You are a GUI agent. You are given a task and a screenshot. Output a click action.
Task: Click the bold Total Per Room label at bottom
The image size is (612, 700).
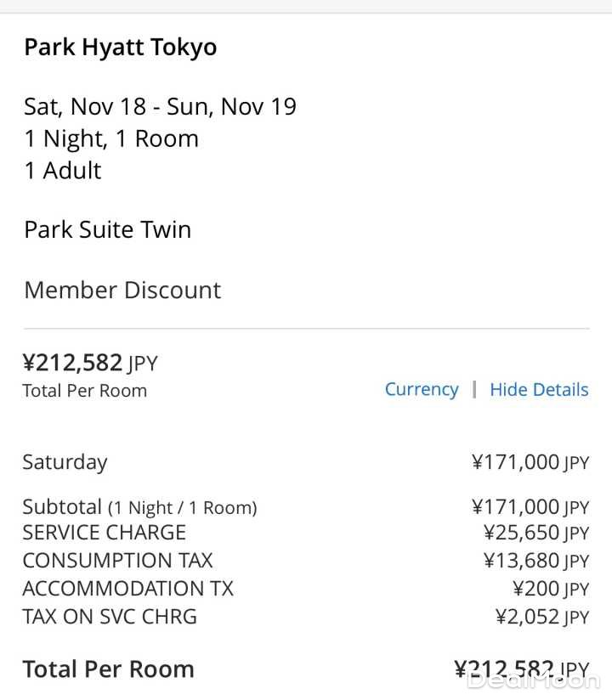click(x=108, y=669)
